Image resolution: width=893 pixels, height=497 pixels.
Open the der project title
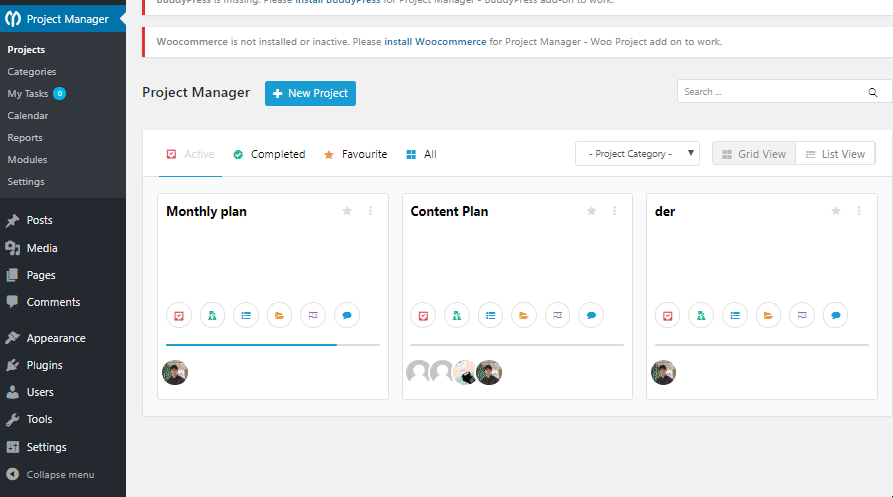[665, 212]
